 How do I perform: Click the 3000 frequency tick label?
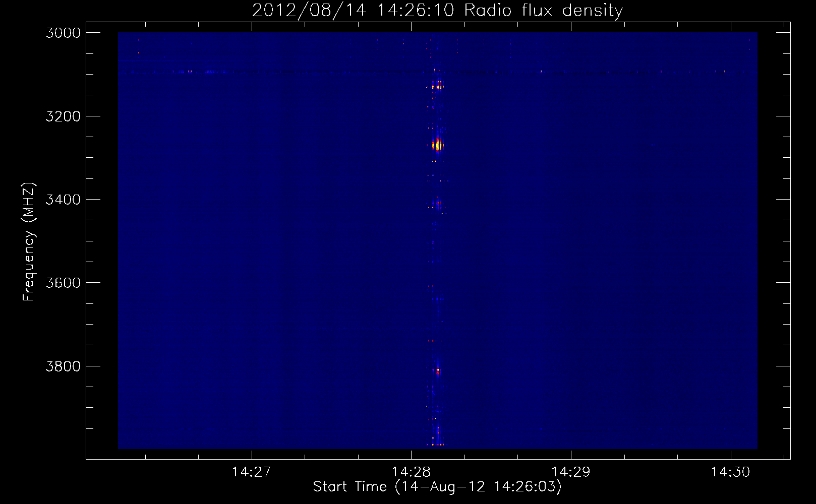pos(63,33)
